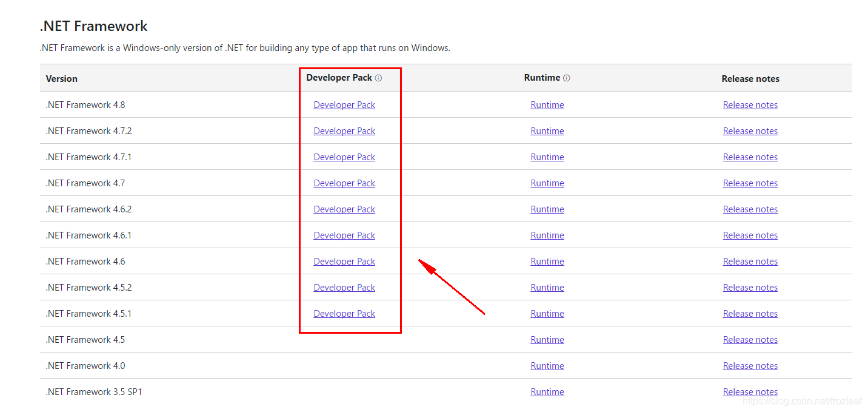Download Runtime for .NET Framework 4.7.1
Screen dimensions: 868x412
547,157
